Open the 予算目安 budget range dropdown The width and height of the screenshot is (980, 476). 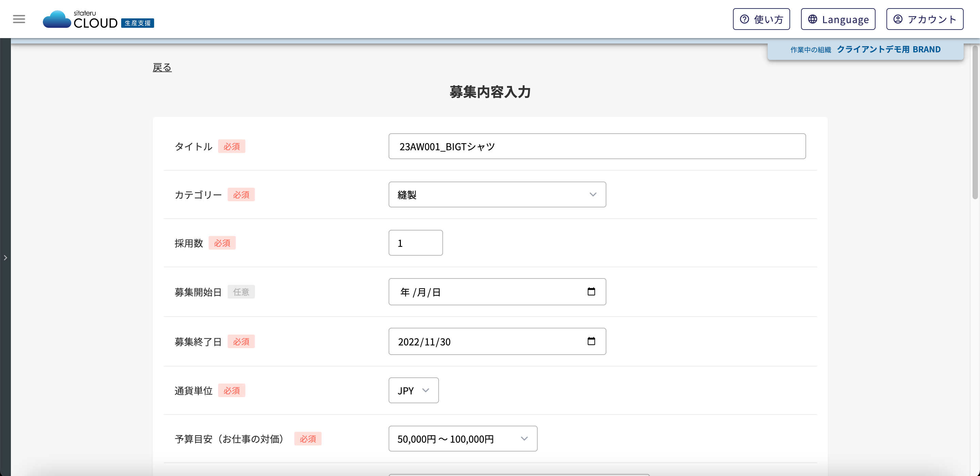coord(463,439)
